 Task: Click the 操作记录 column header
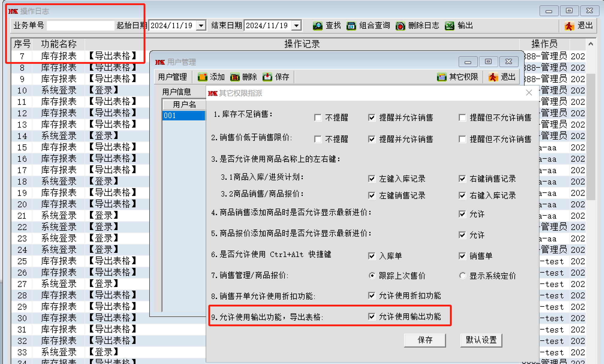[302, 44]
